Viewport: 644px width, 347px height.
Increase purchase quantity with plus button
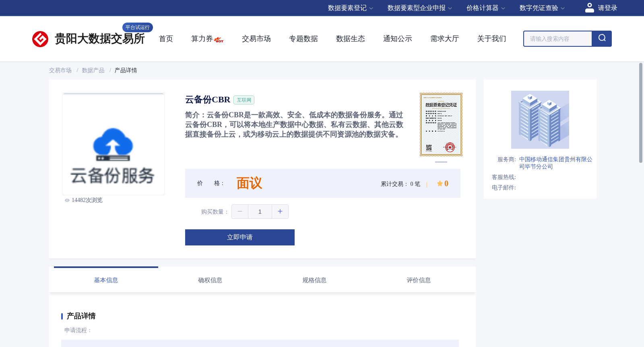(280, 212)
